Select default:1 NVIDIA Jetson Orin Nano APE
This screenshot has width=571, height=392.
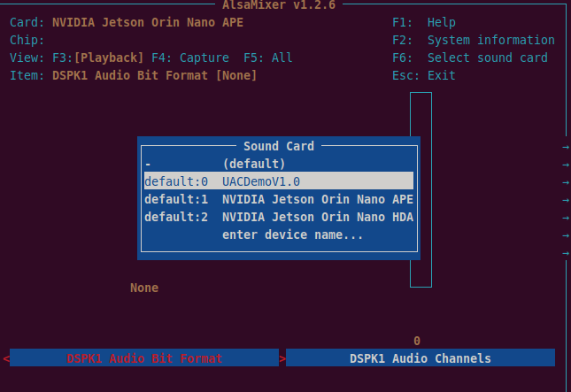click(279, 199)
